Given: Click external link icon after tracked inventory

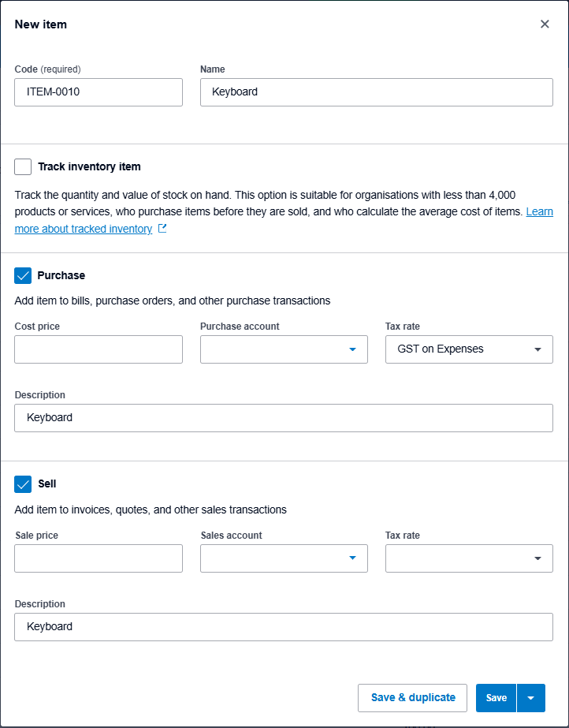Looking at the screenshot, I should [x=162, y=229].
